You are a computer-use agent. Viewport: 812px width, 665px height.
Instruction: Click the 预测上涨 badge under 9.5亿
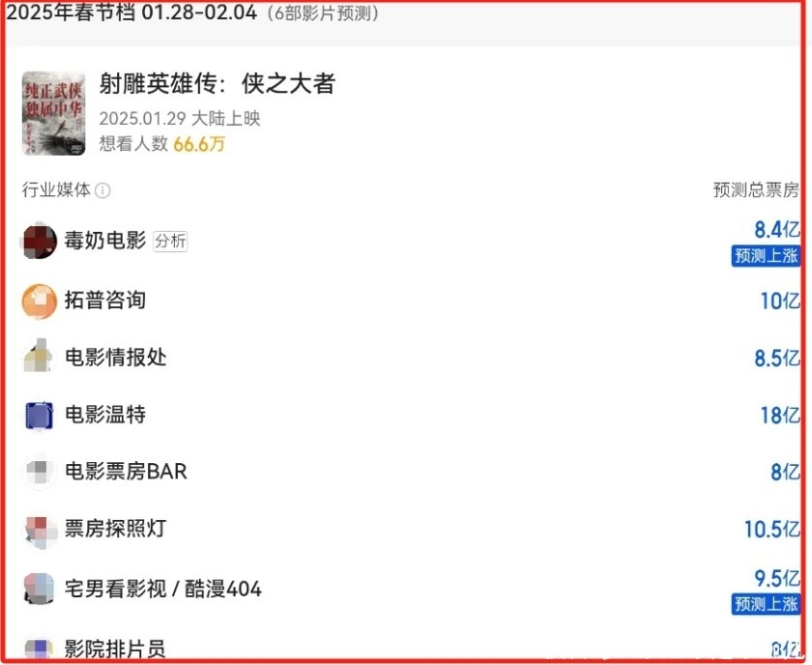(766, 604)
